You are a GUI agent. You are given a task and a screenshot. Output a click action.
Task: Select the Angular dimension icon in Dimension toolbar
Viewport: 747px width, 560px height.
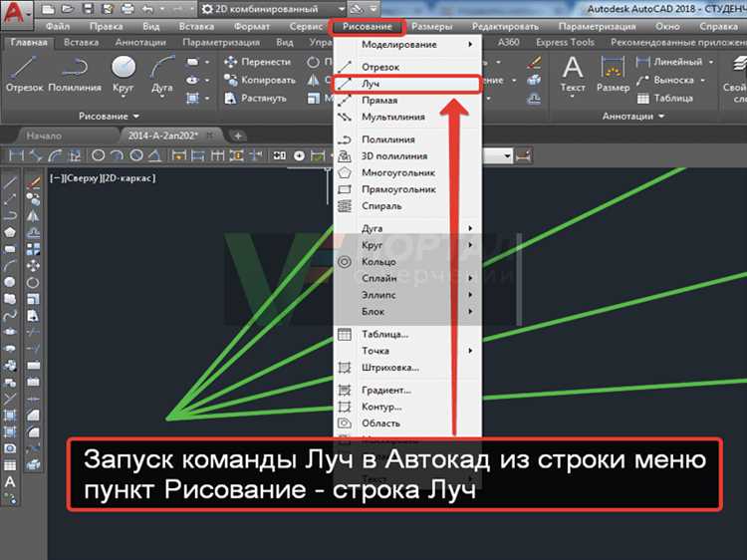[154, 155]
